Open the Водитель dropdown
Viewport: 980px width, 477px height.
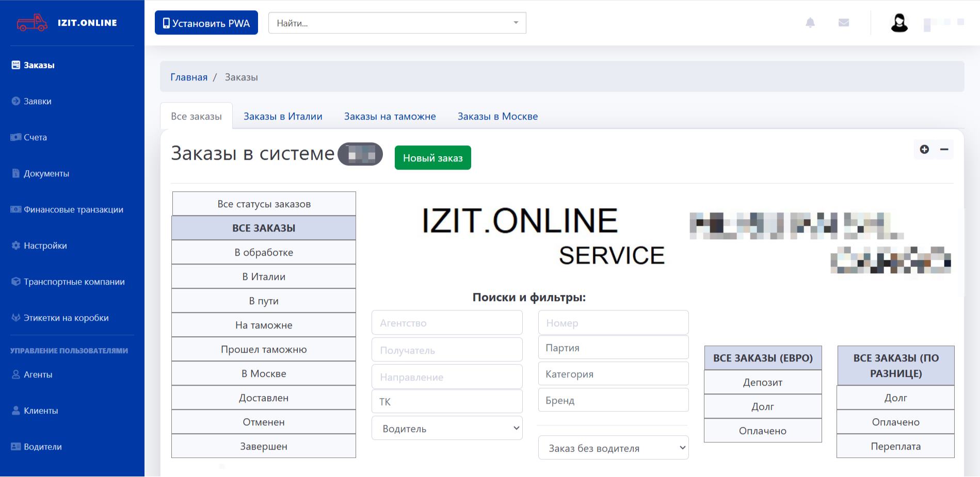click(x=447, y=428)
